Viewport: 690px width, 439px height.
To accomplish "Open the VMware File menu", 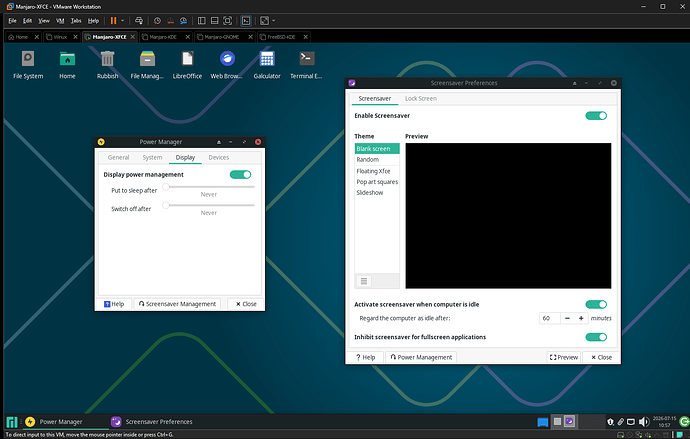I will (12, 21).
